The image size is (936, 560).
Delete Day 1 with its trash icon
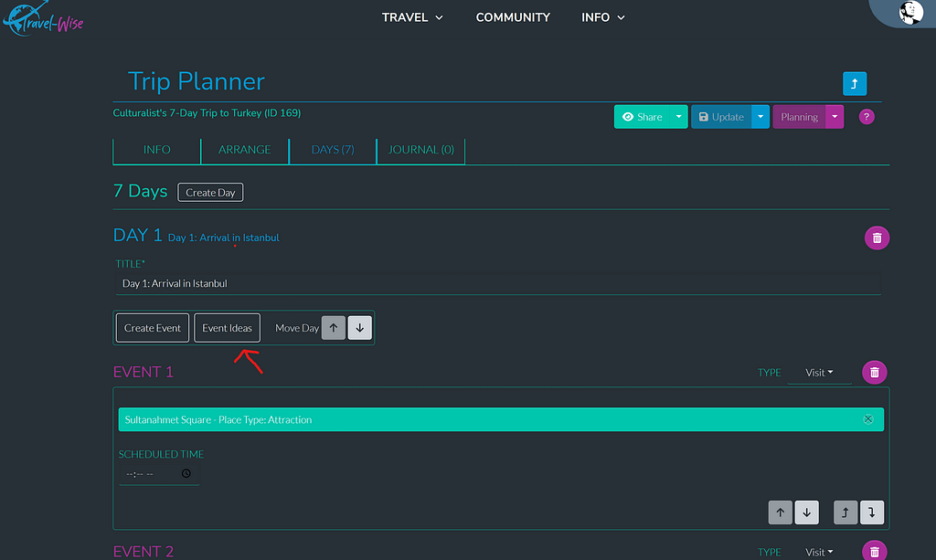click(877, 238)
